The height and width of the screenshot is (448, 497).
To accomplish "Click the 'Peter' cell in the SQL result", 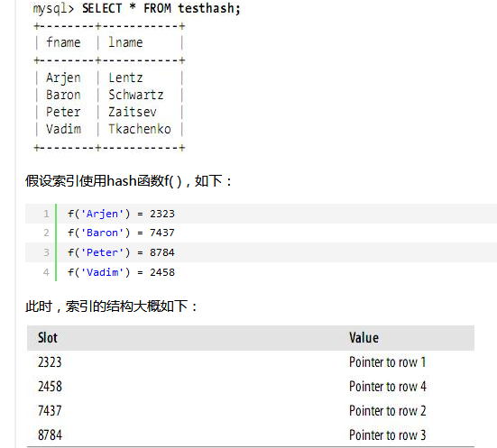I will click(63, 112).
